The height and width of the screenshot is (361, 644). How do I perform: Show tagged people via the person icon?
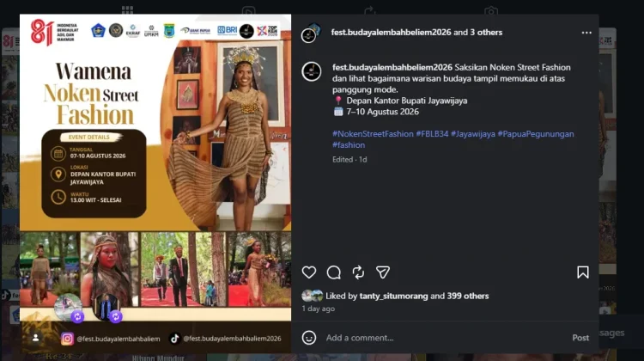[36, 338]
